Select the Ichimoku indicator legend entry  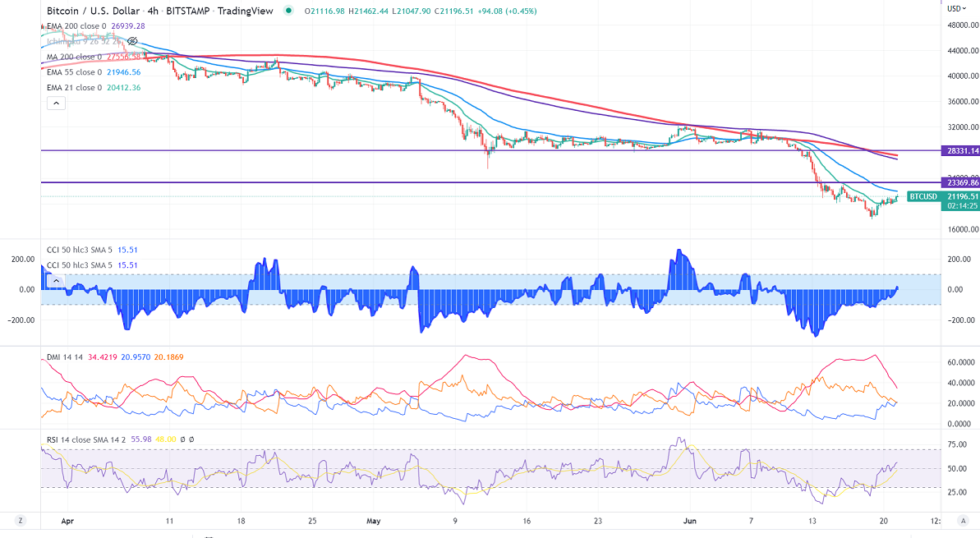[85, 41]
